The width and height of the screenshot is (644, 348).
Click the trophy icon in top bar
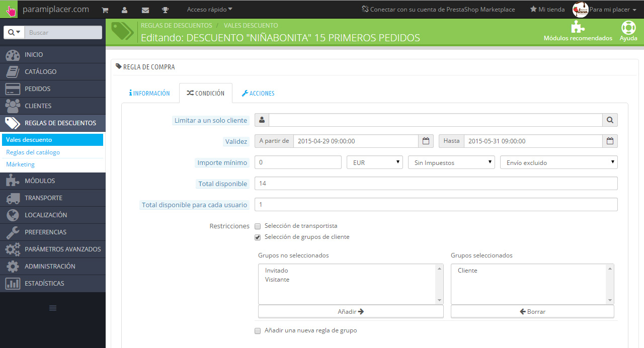(165, 10)
